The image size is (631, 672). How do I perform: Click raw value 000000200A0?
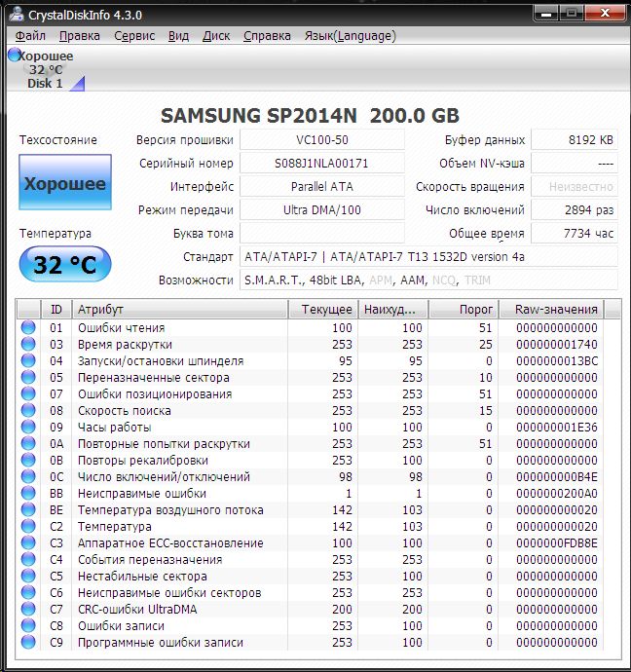(x=556, y=493)
